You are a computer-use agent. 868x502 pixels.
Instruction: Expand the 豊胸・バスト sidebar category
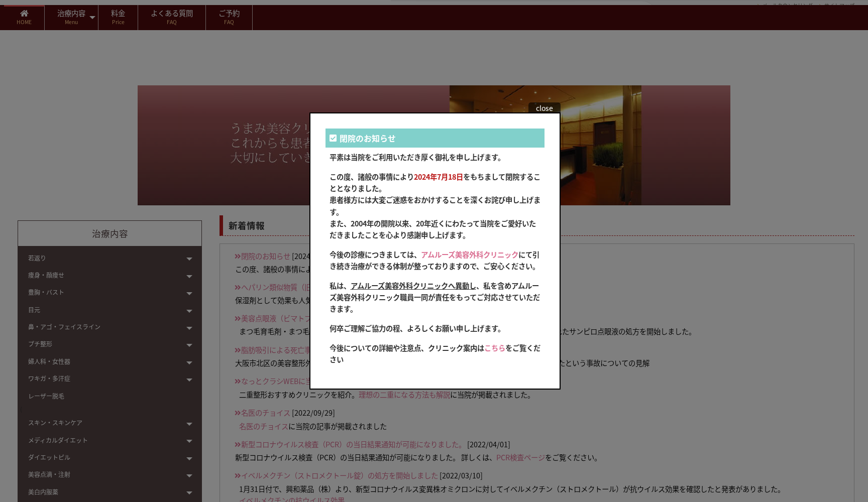(189, 293)
